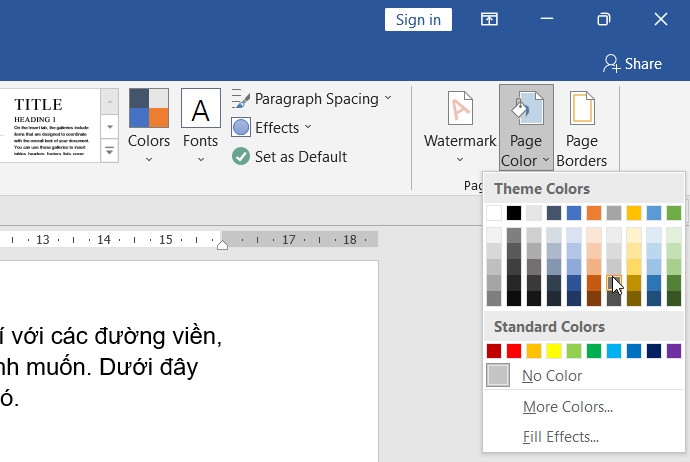Viewport: 690px width, 462px height.
Task: Open the theme Colors palette
Action: click(x=149, y=125)
